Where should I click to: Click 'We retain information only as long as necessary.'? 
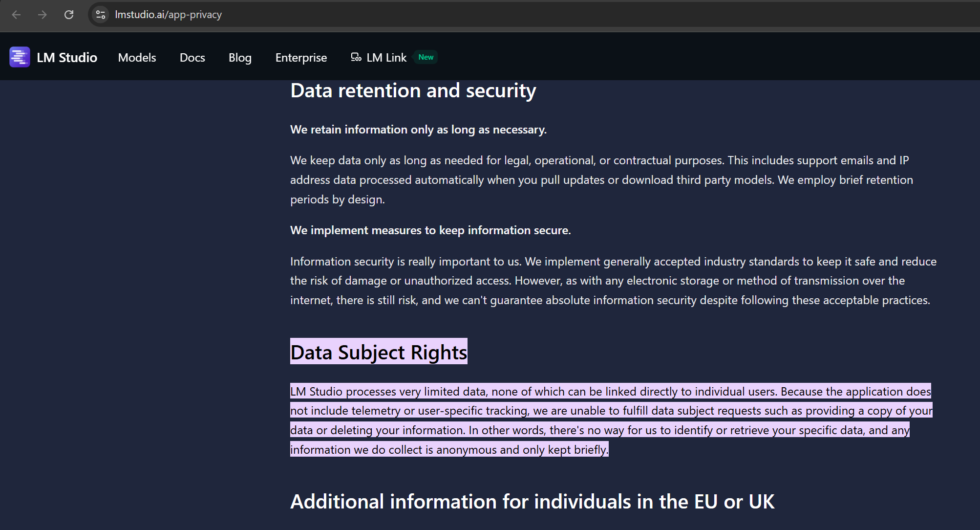coord(418,130)
